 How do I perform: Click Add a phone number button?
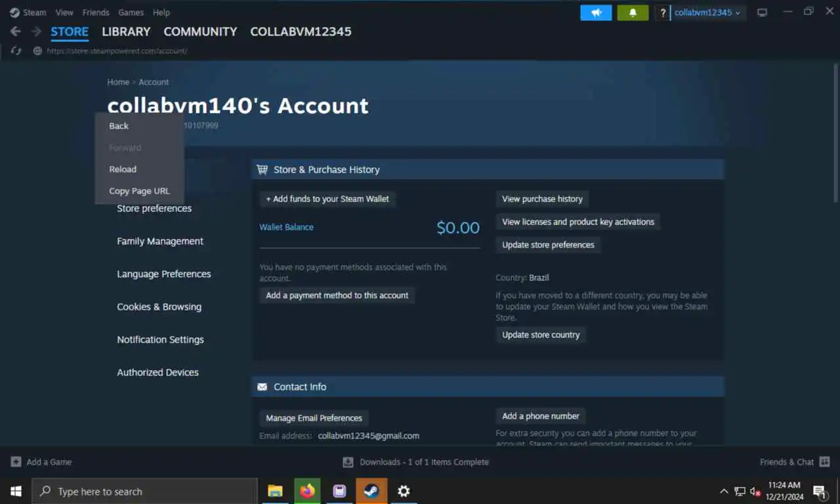pos(541,416)
